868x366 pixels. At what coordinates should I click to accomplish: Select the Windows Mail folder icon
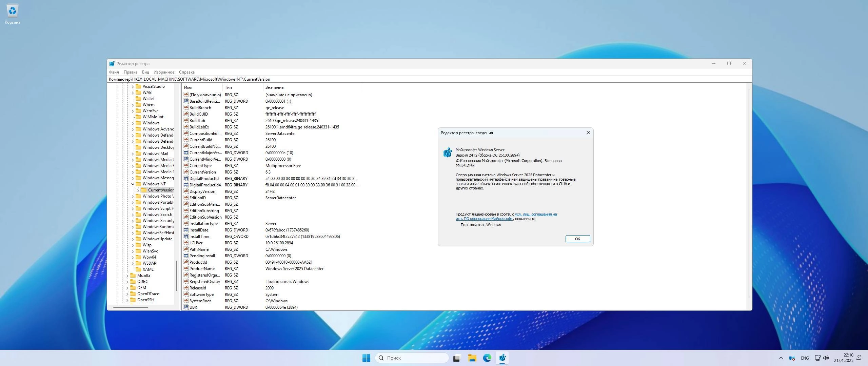click(138, 154)
